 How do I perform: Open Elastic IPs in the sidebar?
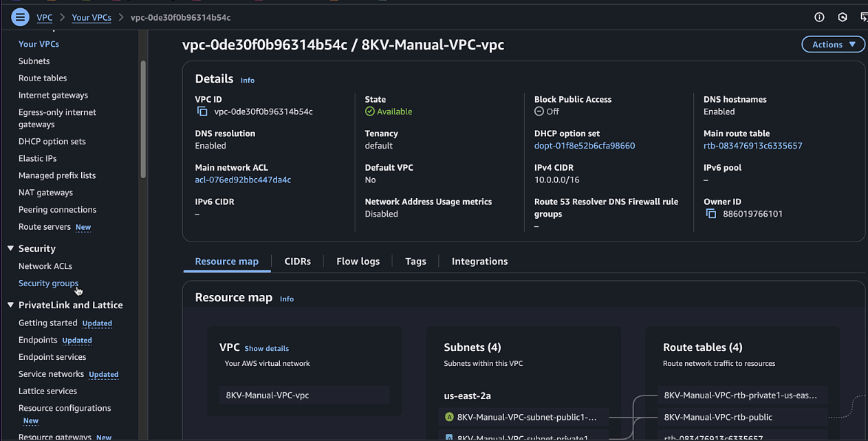pyautogui.click(x=37, y=158)
